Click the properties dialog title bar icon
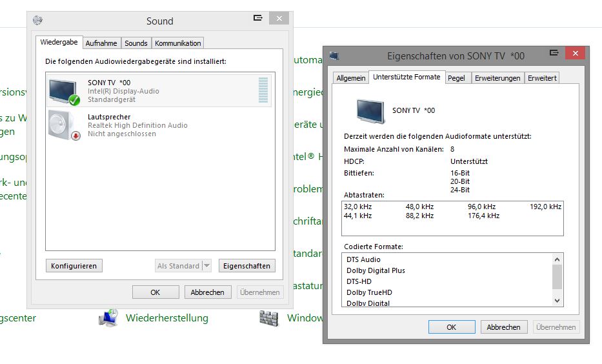Screen dimensions: 602x364 pyautogui.click(x=334, y=56)
